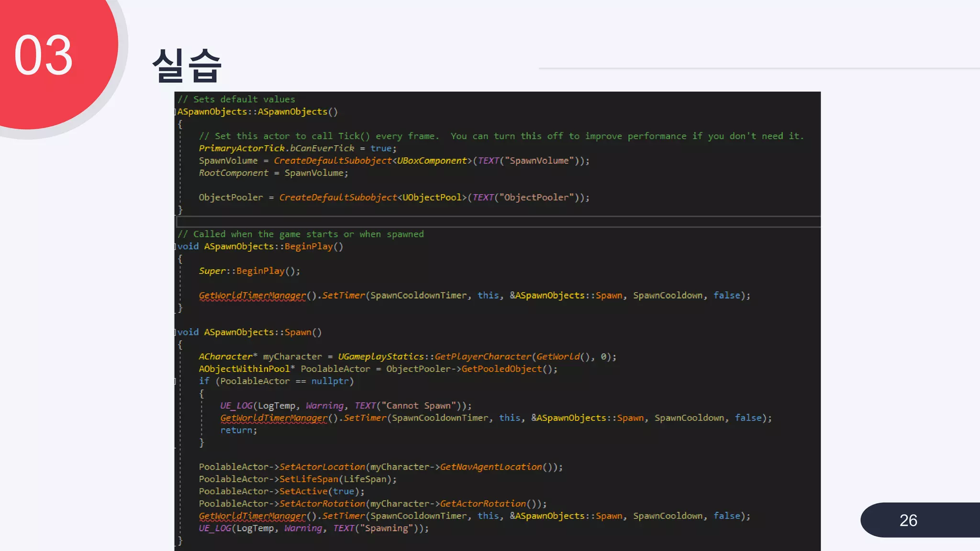Click the CreateDefaultSubobject<UObjectPool> call
This screenshot has height=551, width=980.
[373, 198]
